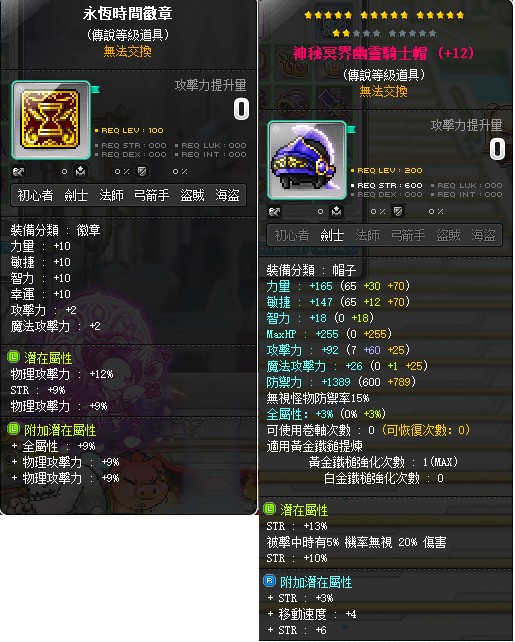Click the hammer upgrade icon in badge tooltip
This screenshot has height=642, width=515.
click(81, 172)
